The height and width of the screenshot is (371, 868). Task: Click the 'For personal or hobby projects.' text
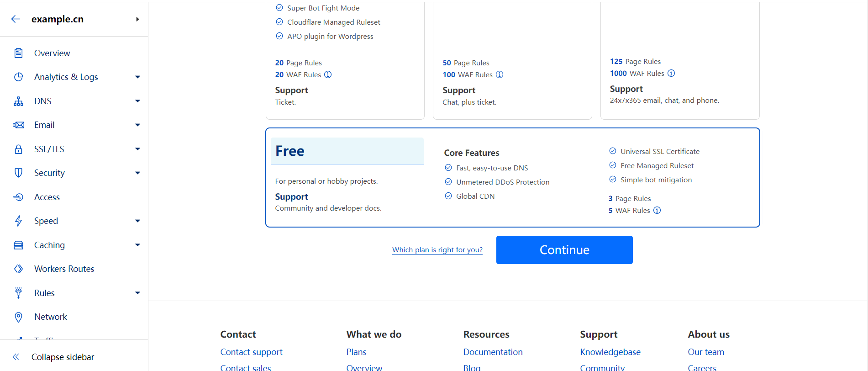(x=326, y=181)
